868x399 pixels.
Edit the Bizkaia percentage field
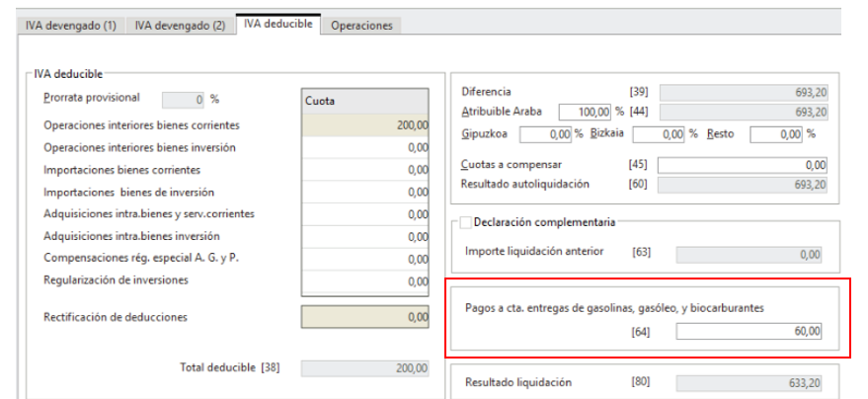659,133
